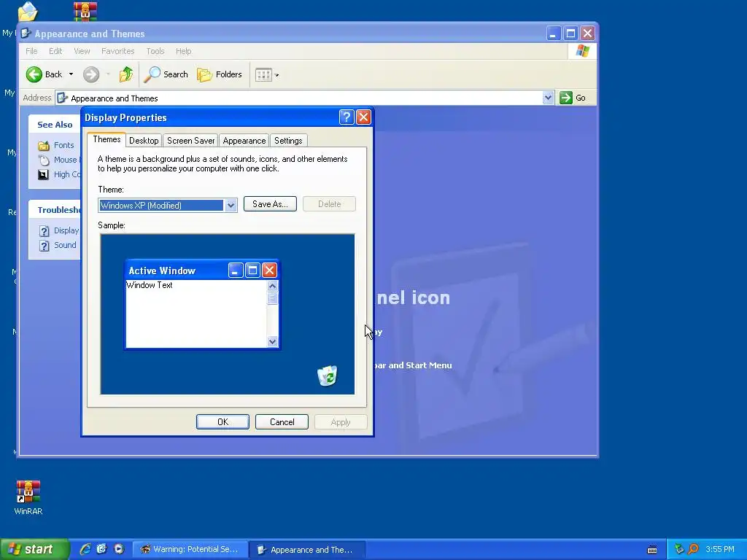The width and height of the screenshot is (747, 560).
Task: Open the File menu
Action: click(x=31, y=51)
